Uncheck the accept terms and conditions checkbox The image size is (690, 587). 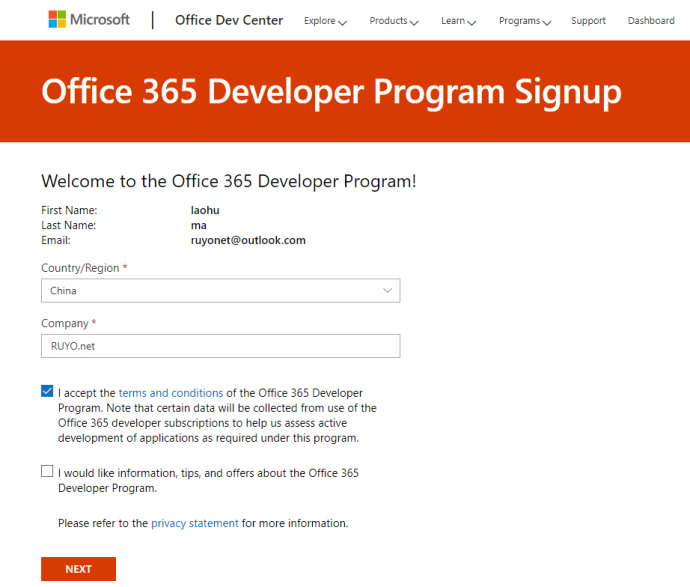[48, 392]
